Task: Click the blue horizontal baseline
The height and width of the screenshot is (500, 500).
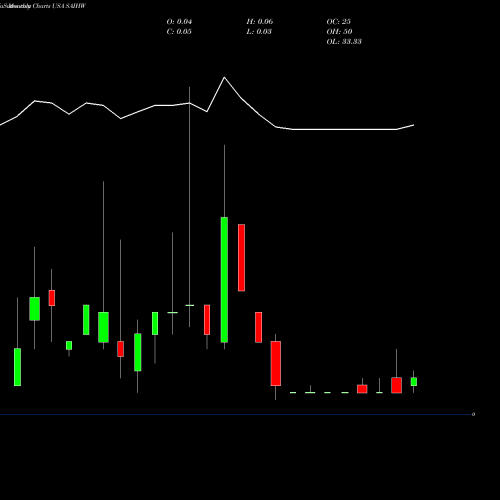Action: tap(235, 414)
